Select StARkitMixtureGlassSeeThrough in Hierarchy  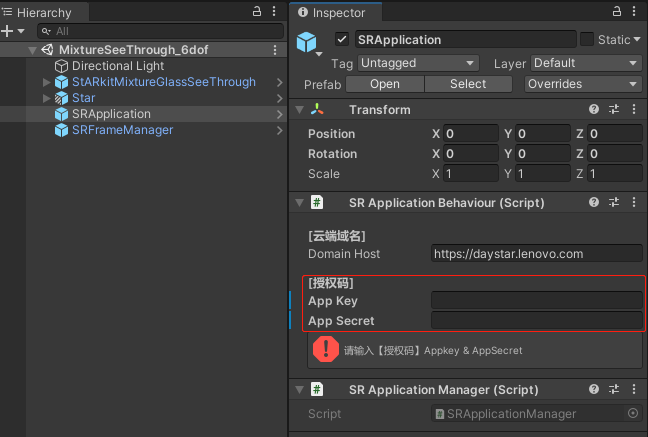[x=164, y=82]
